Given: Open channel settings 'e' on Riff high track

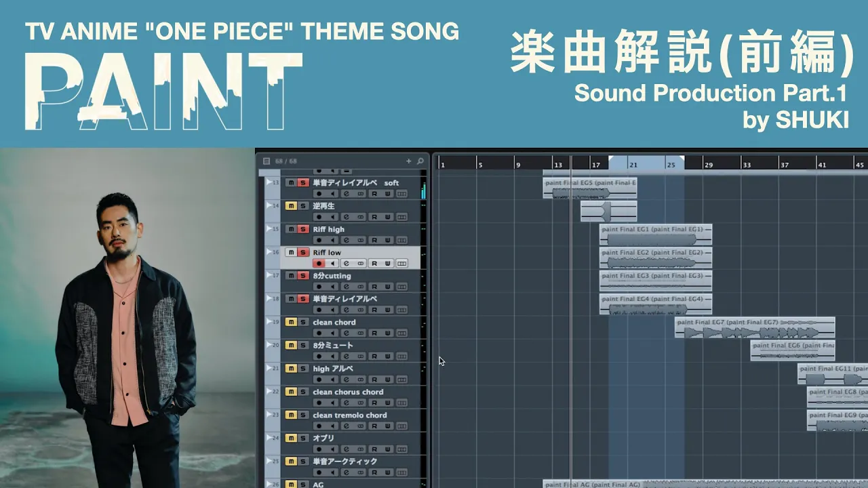Looking at the screenshot, I should tap(346, 240).
